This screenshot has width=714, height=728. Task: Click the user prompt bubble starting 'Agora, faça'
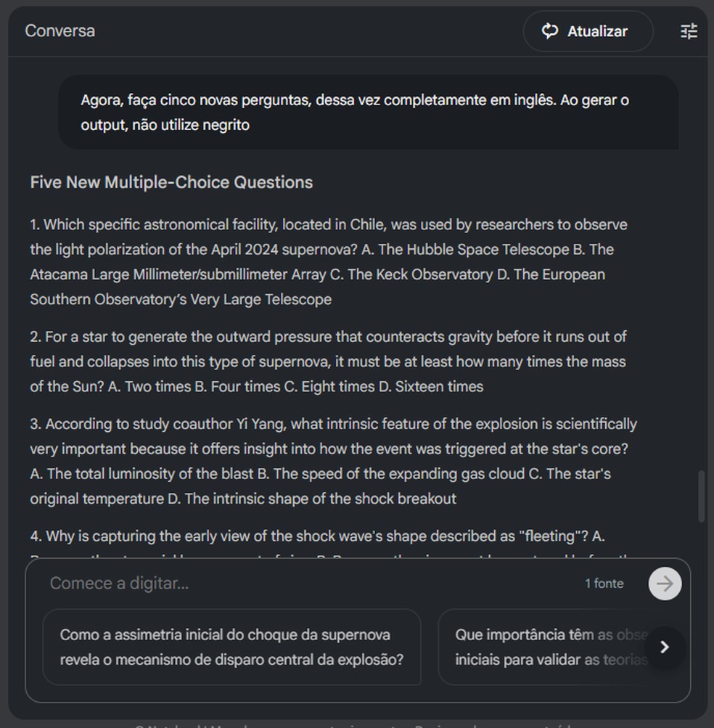tap(356, 113)
